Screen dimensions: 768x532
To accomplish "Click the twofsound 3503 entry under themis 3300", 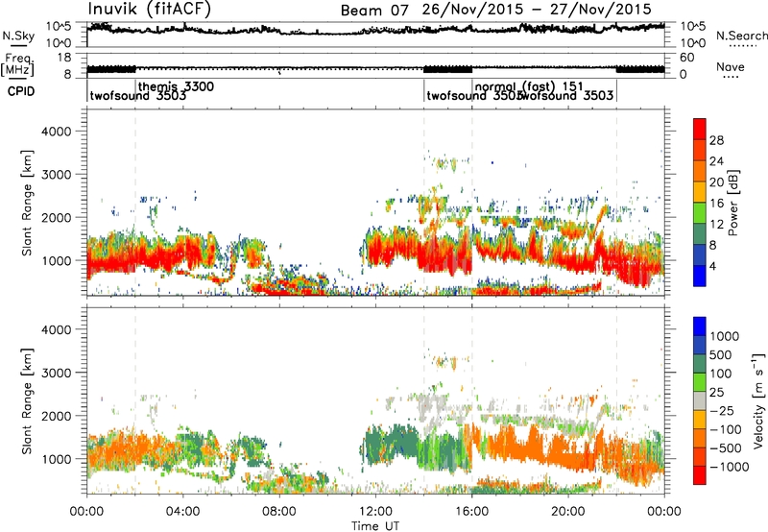I will tap(137, 95).
